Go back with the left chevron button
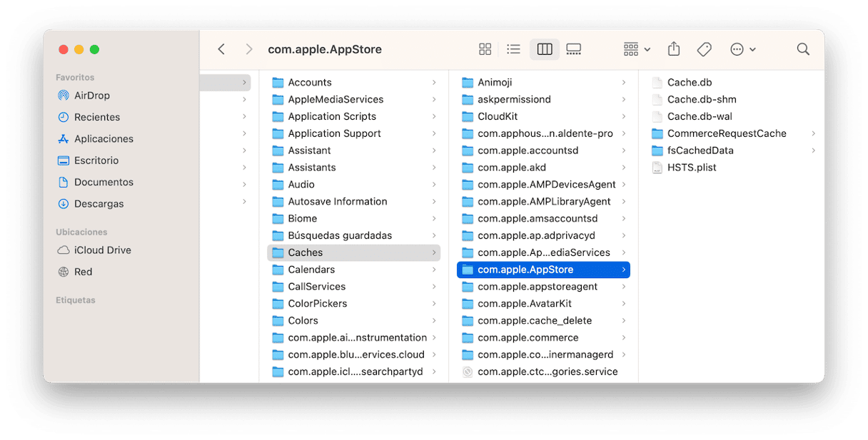The image size is (868, 440). coord(221,49)
